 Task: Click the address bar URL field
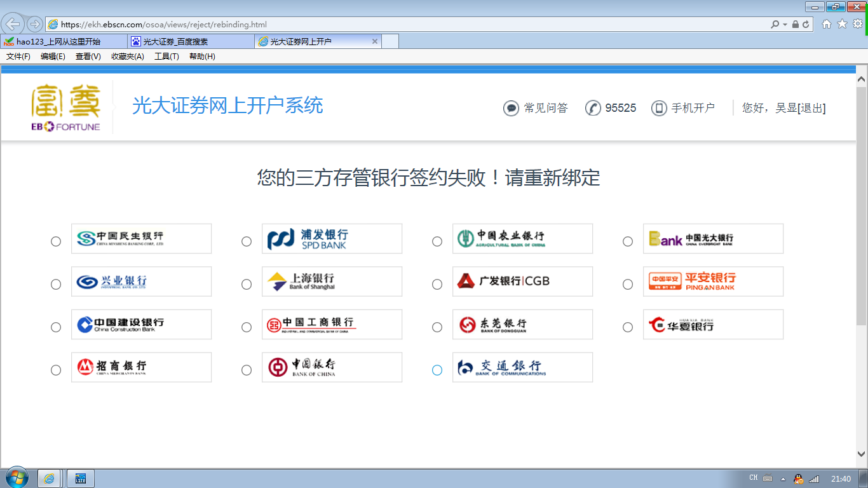point(407,24)
